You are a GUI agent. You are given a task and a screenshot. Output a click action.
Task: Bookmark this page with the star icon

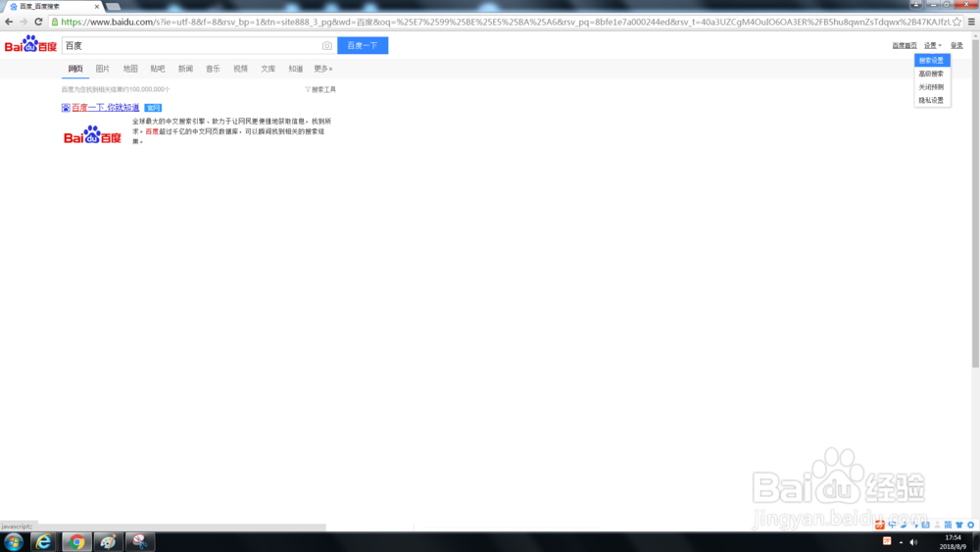tap(956, 22)
